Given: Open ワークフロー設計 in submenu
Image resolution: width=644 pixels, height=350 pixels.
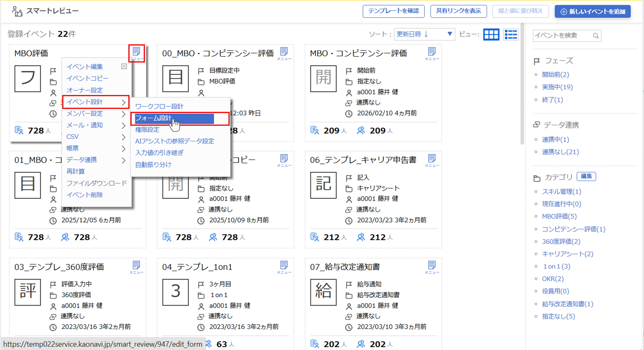Looking at the screenshot, I should [159, 107].
